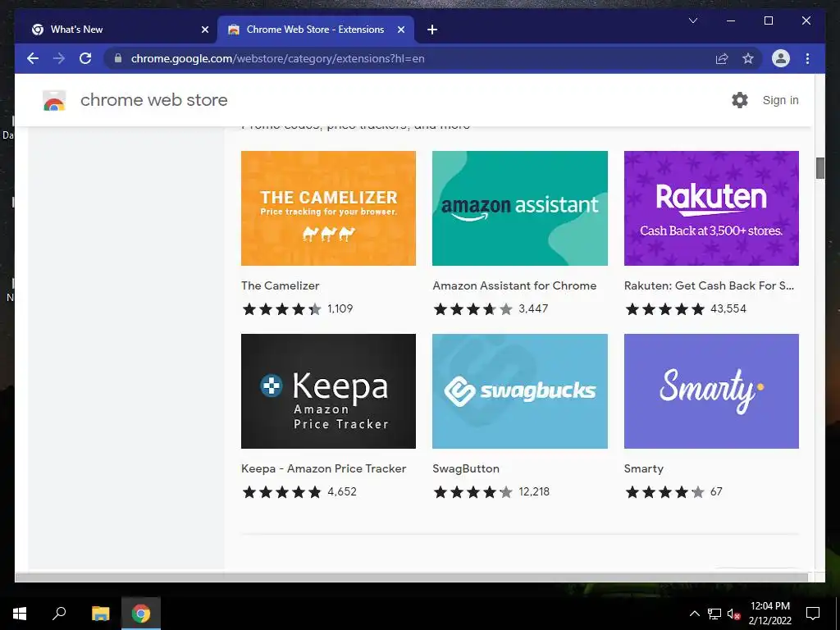Open the taskbar clock and date
The height and width of the screenshot is (630, 840).
pos(769,614)
